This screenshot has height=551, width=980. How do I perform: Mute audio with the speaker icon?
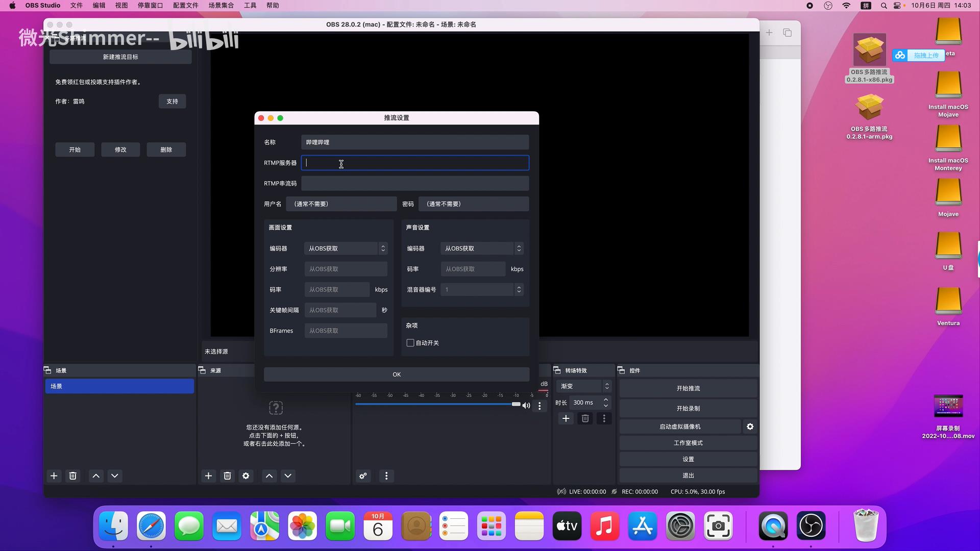pos(526,406)
